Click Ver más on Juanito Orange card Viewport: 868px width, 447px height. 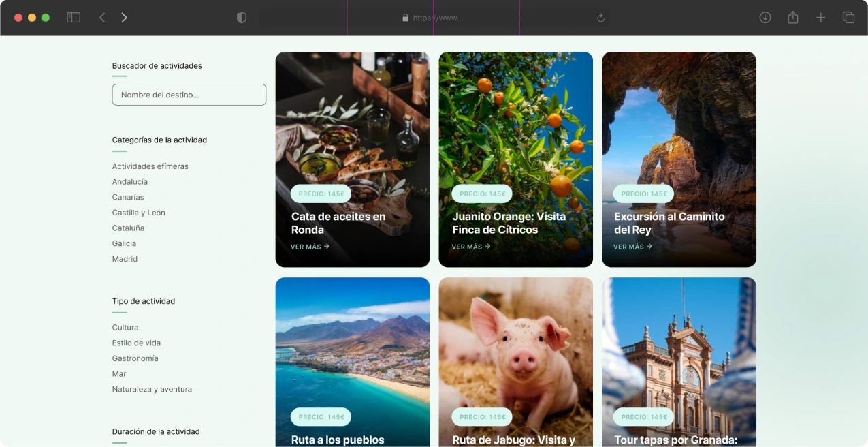point(471,247)
